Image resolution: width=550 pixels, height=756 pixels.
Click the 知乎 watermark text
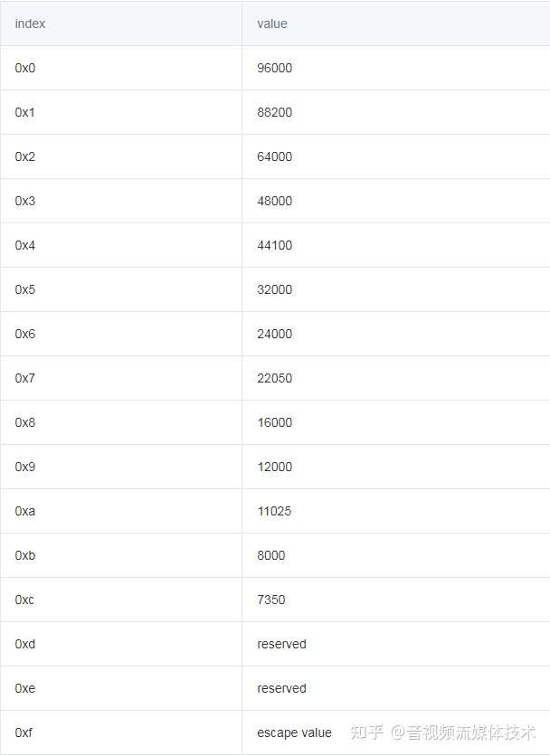click(365, 732)
